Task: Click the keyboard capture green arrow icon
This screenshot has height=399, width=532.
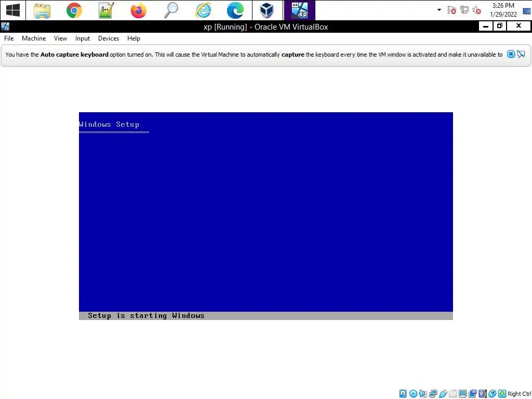Action: point(502,394)
